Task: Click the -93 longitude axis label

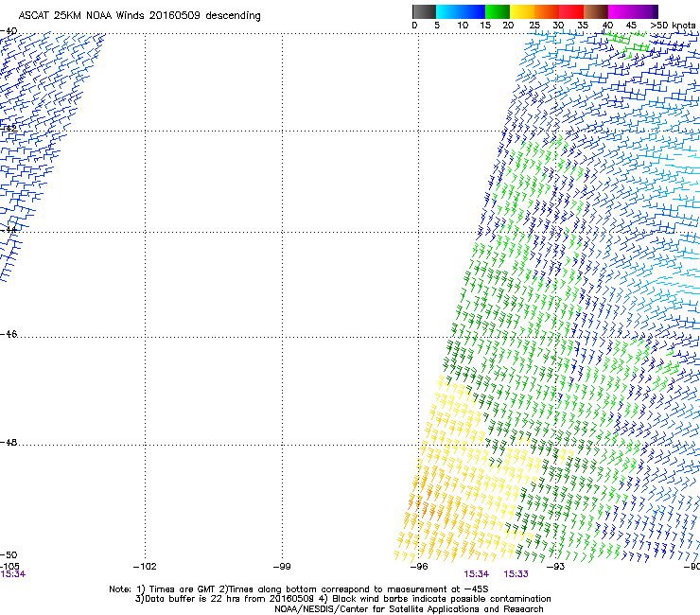Action: click(556, 567)
